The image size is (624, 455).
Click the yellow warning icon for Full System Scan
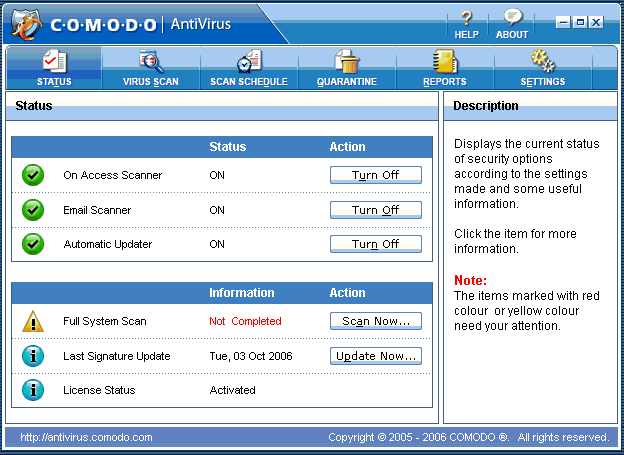pos(33,321)
